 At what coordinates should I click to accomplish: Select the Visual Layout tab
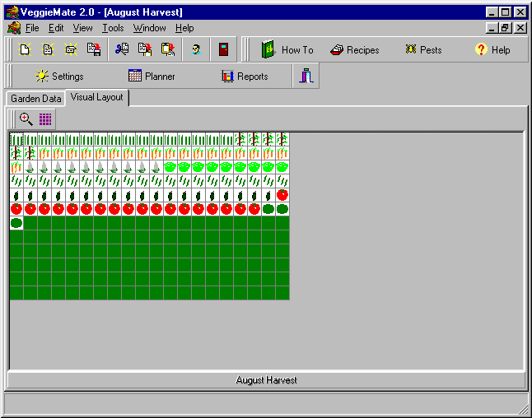coord(96,98)
